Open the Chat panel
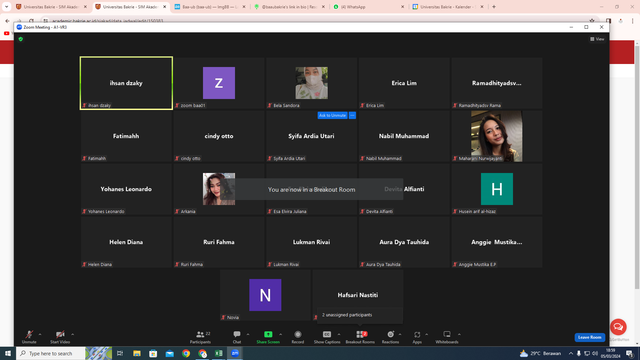The width and height of the screenshot is (640, 360). (237, 337)
